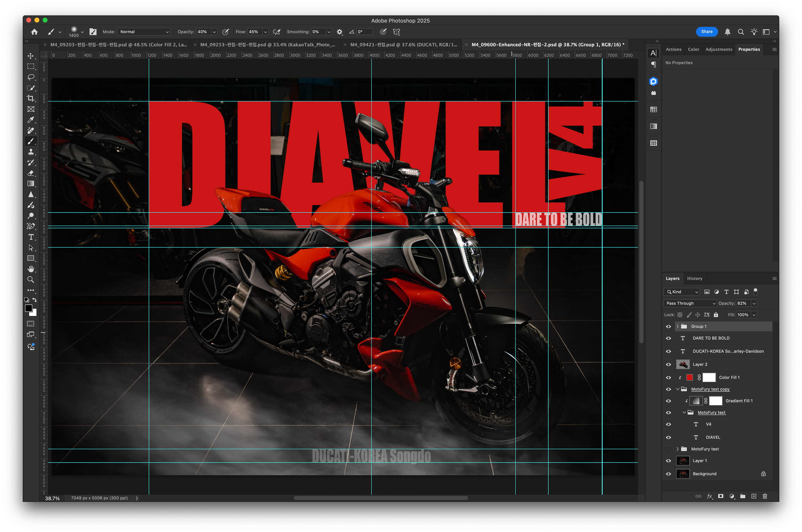This screenshot has height=532, width=802.
Task: Click the foreground color swatch
Action: (29, 309)
